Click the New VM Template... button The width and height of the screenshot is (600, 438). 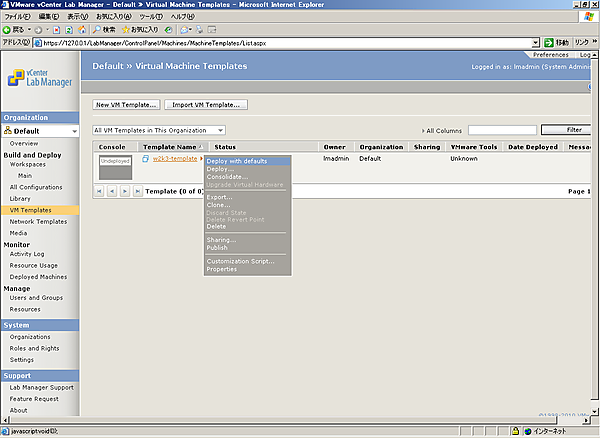[126, 104]
